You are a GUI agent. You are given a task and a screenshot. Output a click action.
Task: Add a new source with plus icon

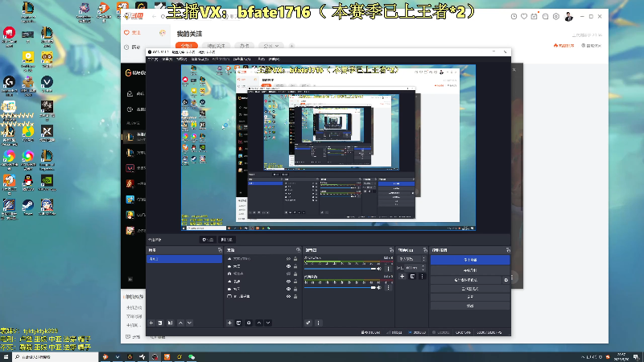click(x=229, y=323)
